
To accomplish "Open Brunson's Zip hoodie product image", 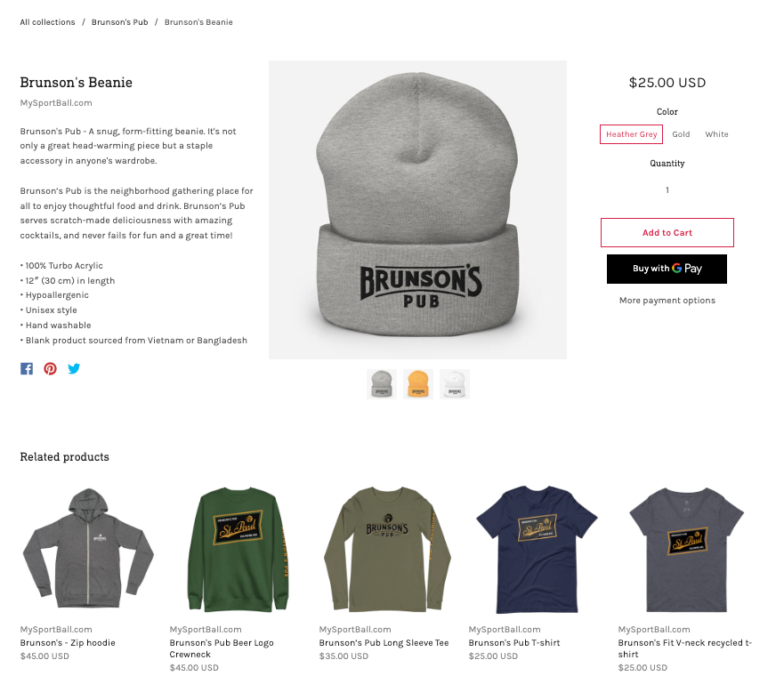I will point(88,549).
